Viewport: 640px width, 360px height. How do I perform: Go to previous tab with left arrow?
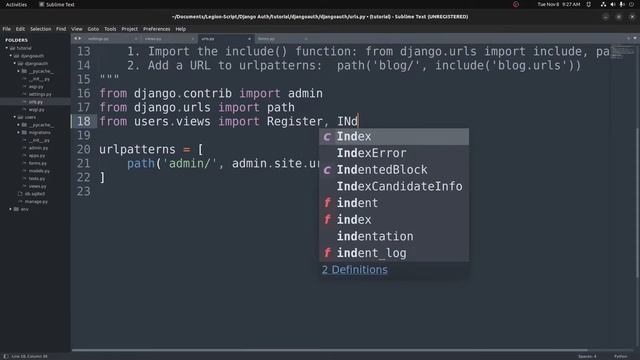[x=75, y=38]
